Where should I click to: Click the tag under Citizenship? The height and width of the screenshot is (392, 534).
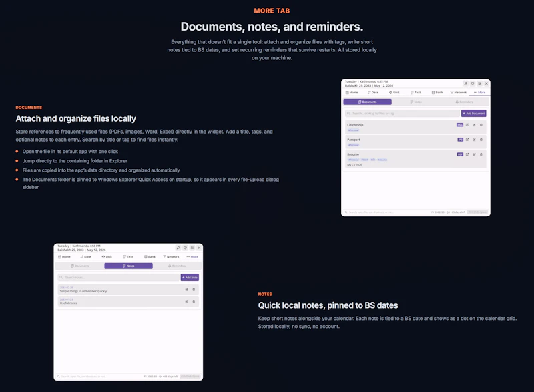click(354, 130)
